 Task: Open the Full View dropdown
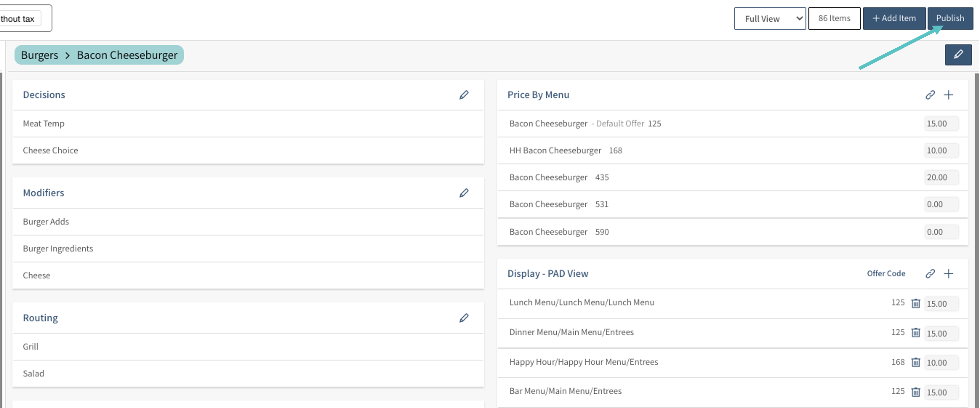769,18
